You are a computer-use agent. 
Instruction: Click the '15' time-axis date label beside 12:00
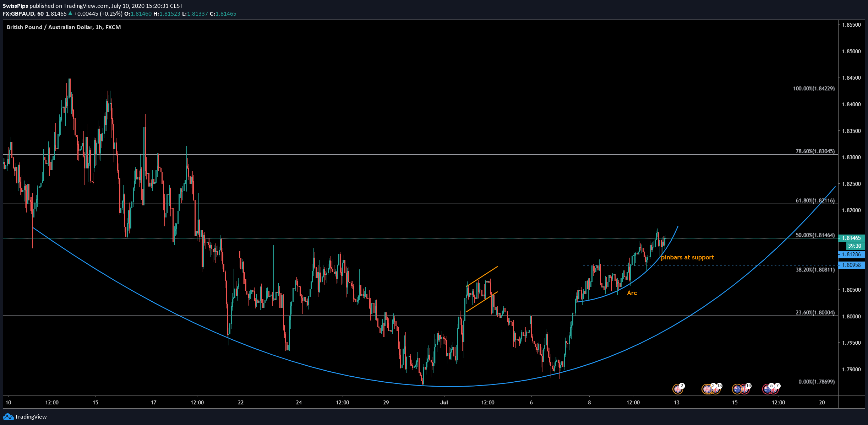click(735, 403)
